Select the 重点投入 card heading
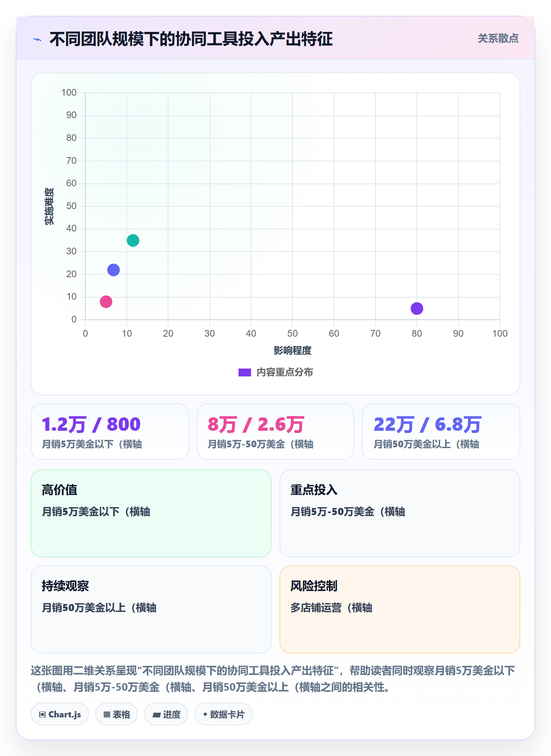The height and width of the screenshot is (756, 551). click(314, 490)
